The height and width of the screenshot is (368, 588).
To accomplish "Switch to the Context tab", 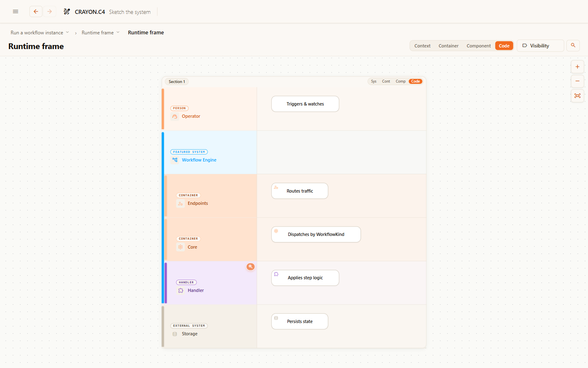I will [x=422, y=46].
